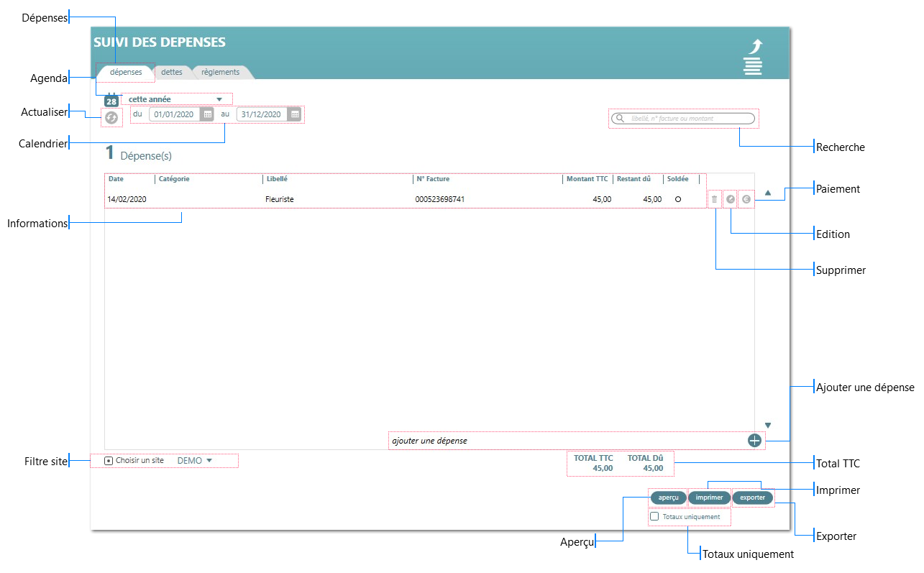Viewport: 924px width, 573px height.
Task: Open the DEMO site dropdown
Action: (195, 460)
